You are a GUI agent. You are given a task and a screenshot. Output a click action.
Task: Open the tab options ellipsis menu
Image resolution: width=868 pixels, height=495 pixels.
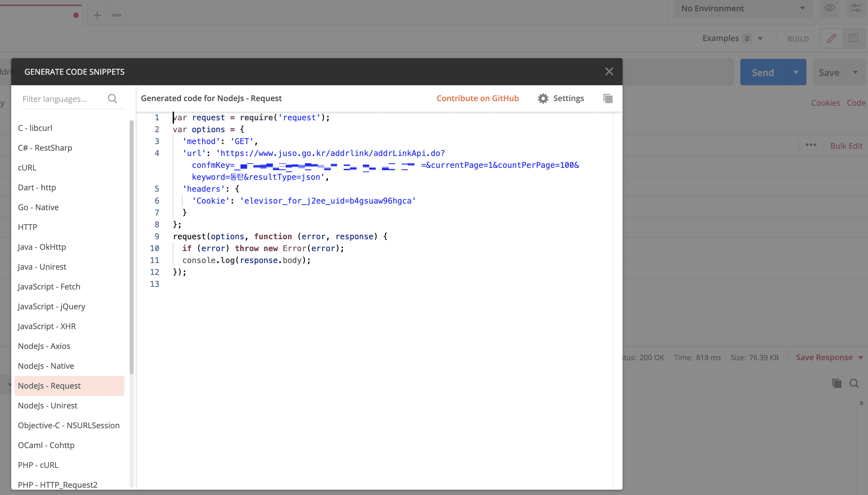(x=116, y=15)
